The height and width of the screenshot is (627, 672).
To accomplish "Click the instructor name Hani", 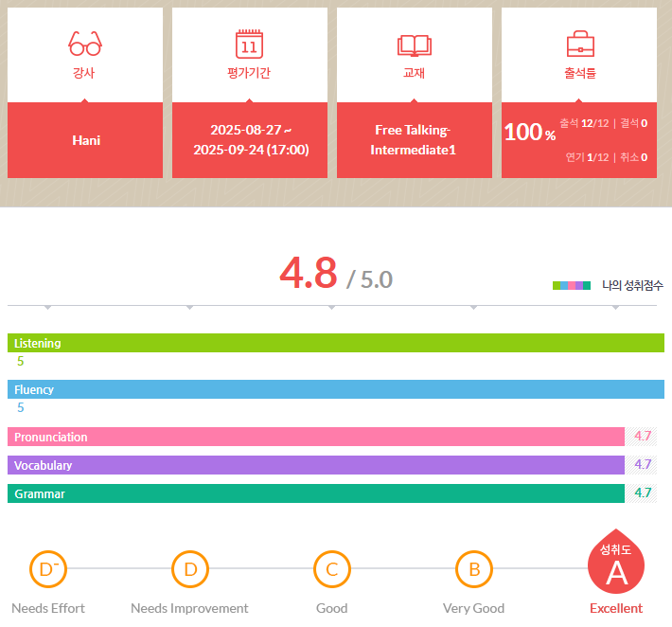I will [85, 140].
